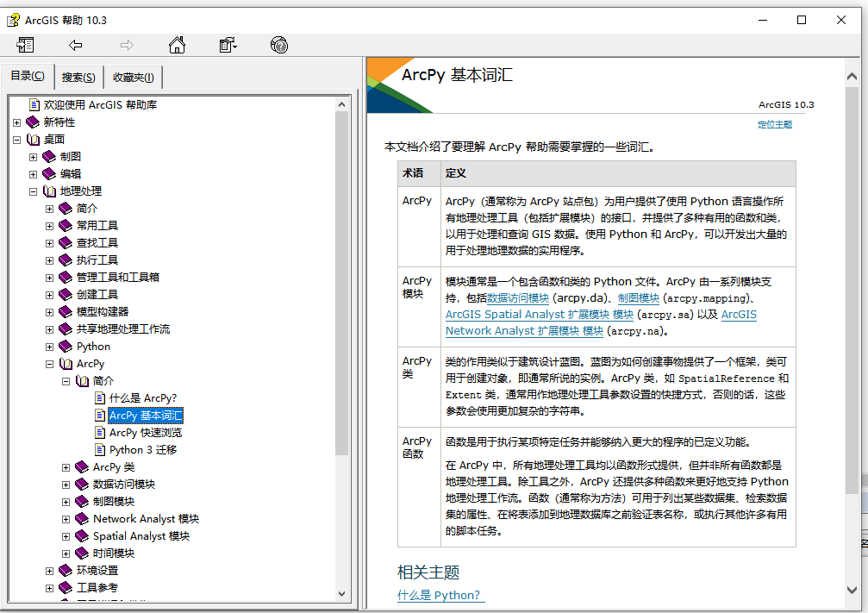This screenshot has width=868, height=613.
Task: Click the contents tree vertical scrollbar thumb
Action: click(341, 284)
